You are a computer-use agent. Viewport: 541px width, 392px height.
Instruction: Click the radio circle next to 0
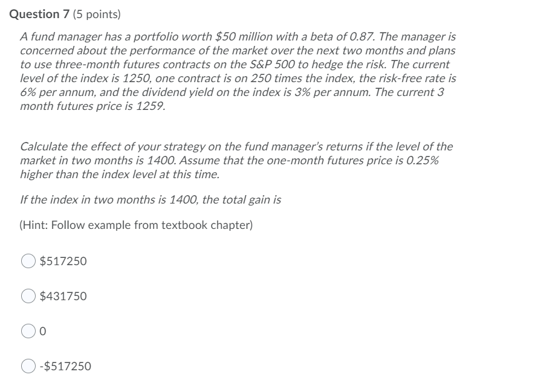tap(28, 331)
